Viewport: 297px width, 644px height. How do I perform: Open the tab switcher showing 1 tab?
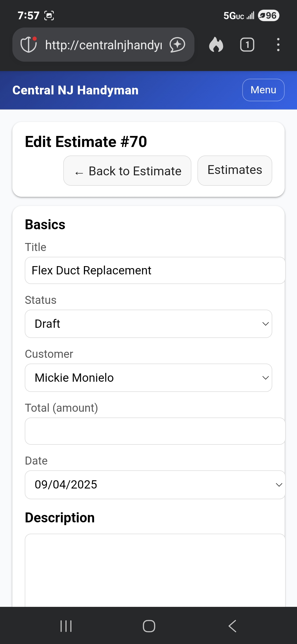[x=247, y=45]
